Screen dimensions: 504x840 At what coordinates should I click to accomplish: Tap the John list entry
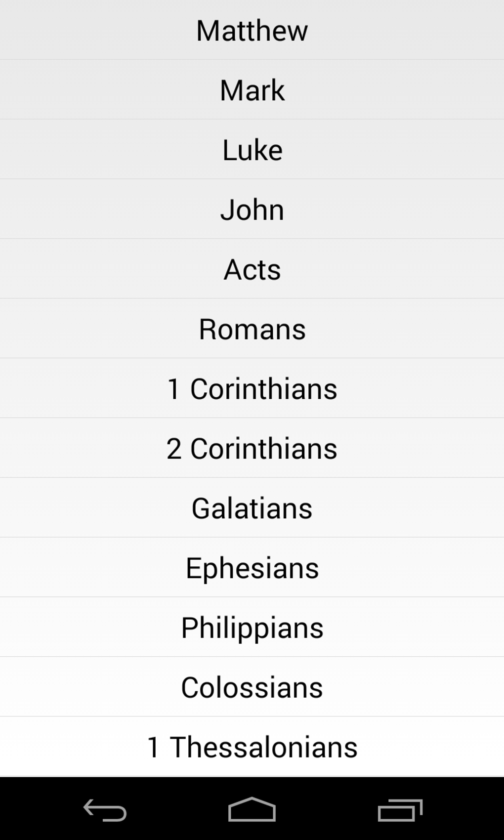pyautogui.click(x=252, y=210)
